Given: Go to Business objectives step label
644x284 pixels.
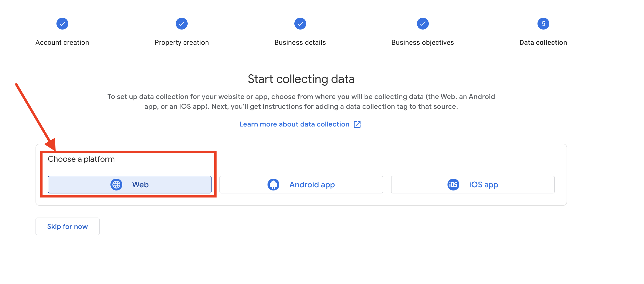Looking at the screenshot, I should pos(423,42).
